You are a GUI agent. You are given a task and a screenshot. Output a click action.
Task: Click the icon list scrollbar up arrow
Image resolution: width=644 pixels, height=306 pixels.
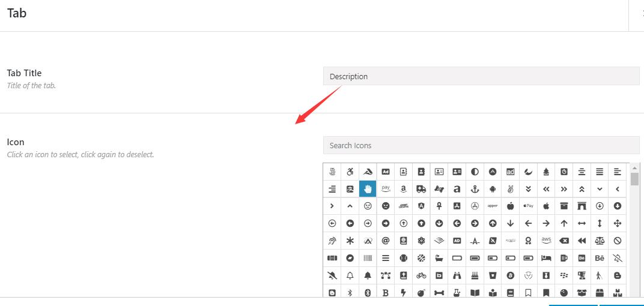point(634,168)
